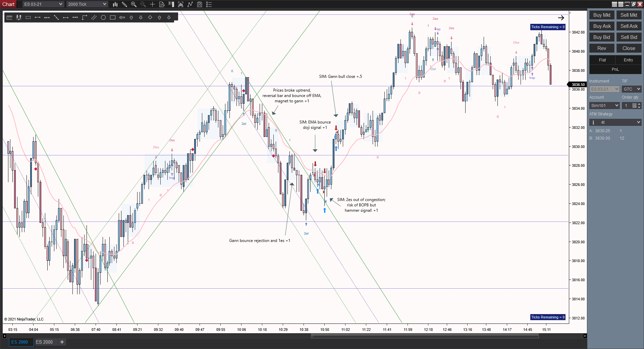This screenshot has width=644, height=349.
Task: Select the extended line arrow tool
Action: click(x=66, y=17)
